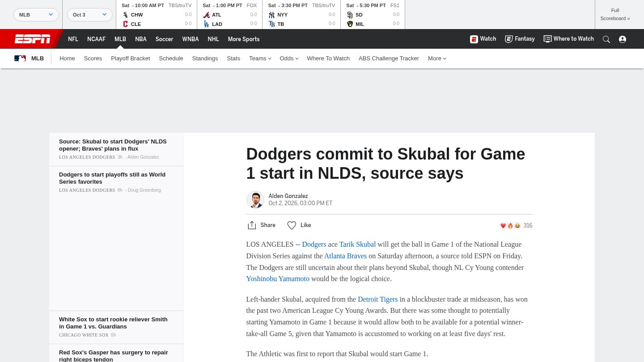The image size is (644, 362).
Task: Go to NBA section
Action: point(141,39)
